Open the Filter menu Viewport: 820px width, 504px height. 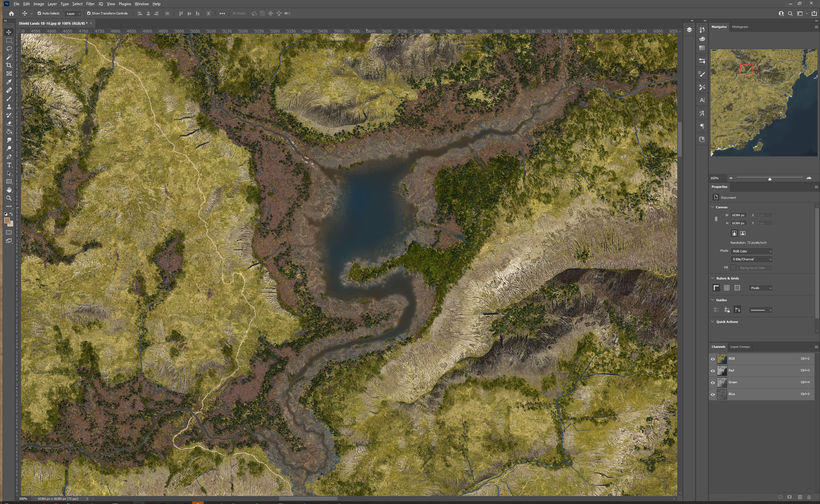click(x=90, y=4)
